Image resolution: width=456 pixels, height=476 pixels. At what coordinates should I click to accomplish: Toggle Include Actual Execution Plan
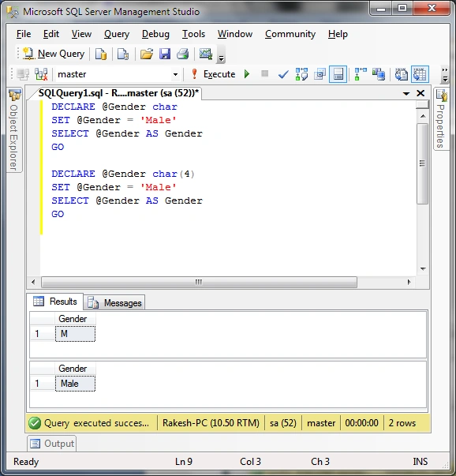point(361,74)
